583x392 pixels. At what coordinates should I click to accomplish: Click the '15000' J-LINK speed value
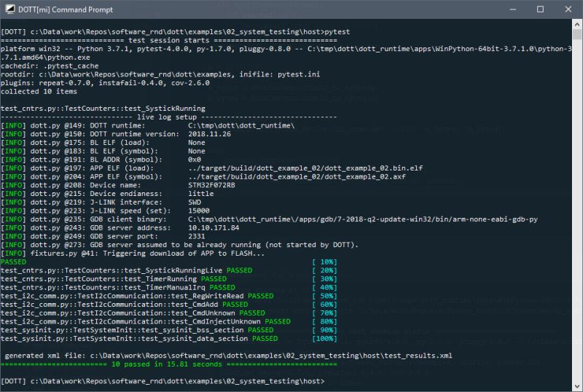(198, 211)
